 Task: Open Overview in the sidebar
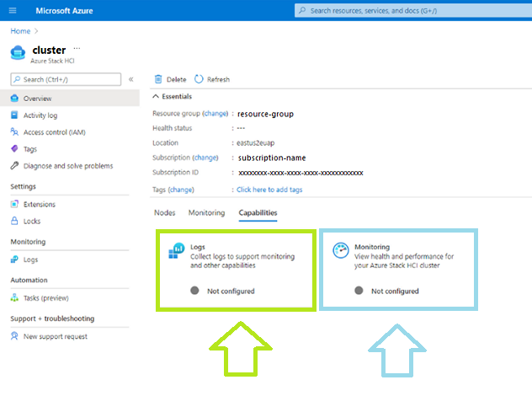[70, 99]
